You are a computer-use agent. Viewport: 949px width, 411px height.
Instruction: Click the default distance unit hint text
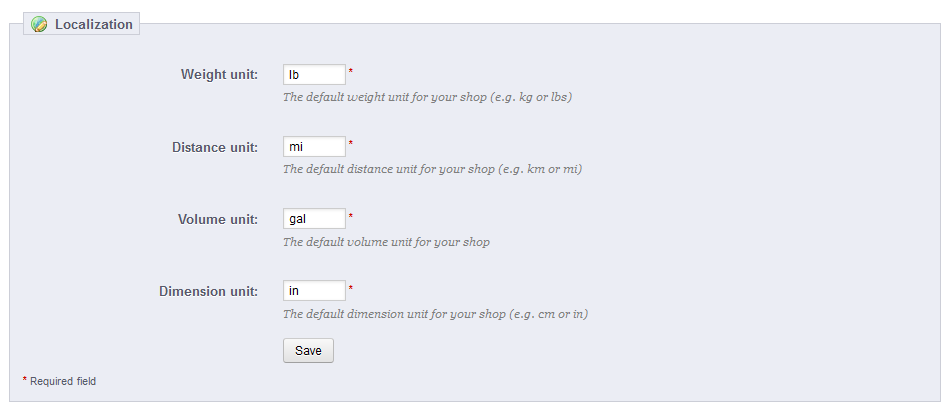(x=432, y=170)
